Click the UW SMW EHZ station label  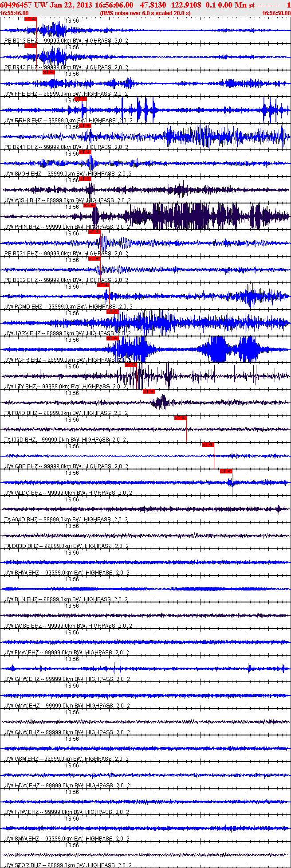(22, 839)
